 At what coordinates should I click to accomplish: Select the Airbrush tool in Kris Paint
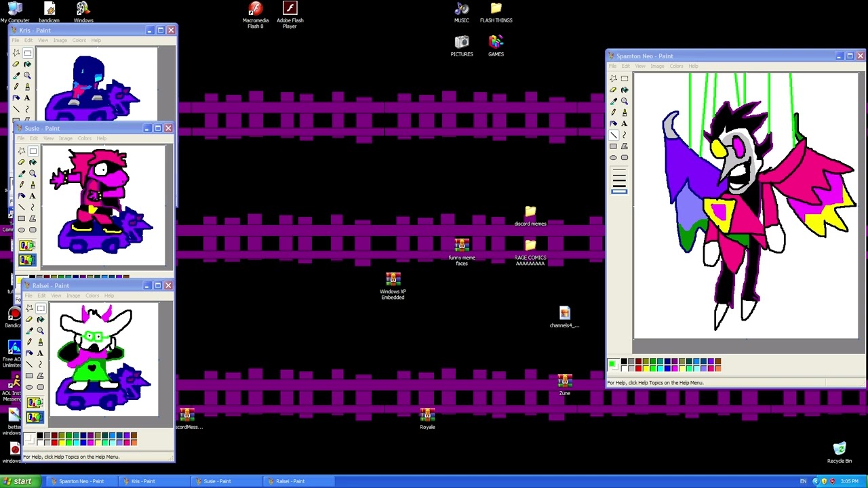click(16, 98)
